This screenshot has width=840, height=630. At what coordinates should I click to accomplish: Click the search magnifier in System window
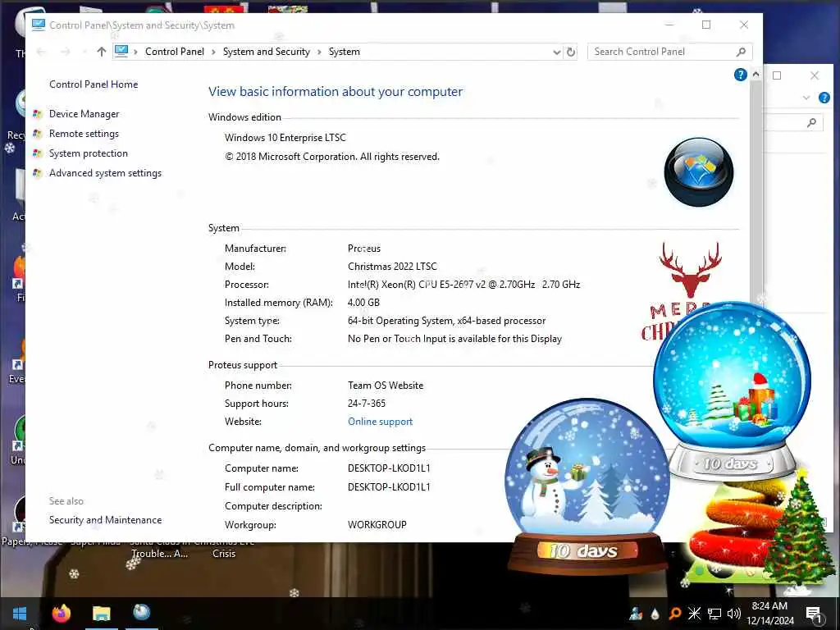coord(741,52)
